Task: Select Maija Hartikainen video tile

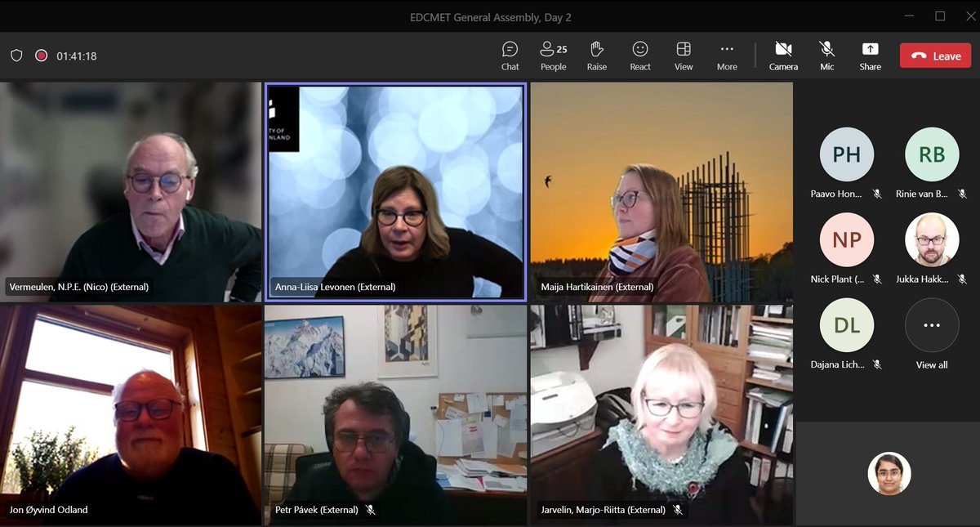Action: tap(661, 192)
